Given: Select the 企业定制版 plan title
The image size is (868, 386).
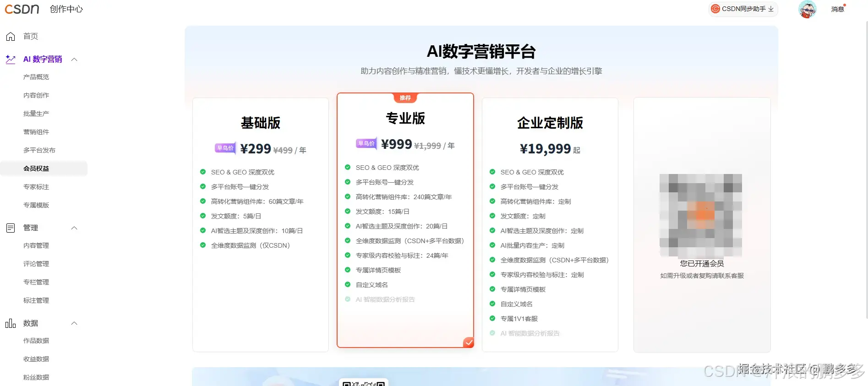Looking at the screenshot, I should pyautogui.click(x=550, y=123).
